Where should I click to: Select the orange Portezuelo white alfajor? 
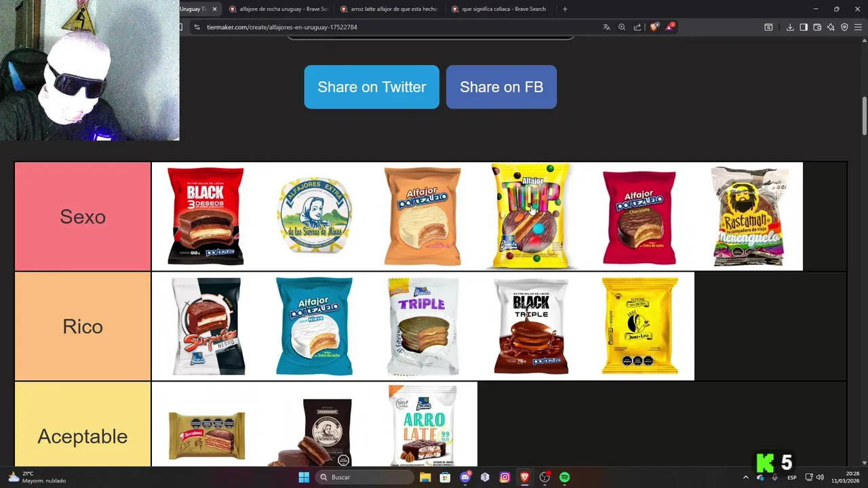[422, 216]
